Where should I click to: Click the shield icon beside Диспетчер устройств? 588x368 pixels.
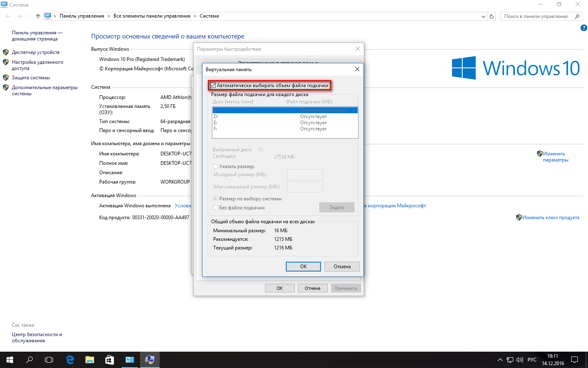6,52
